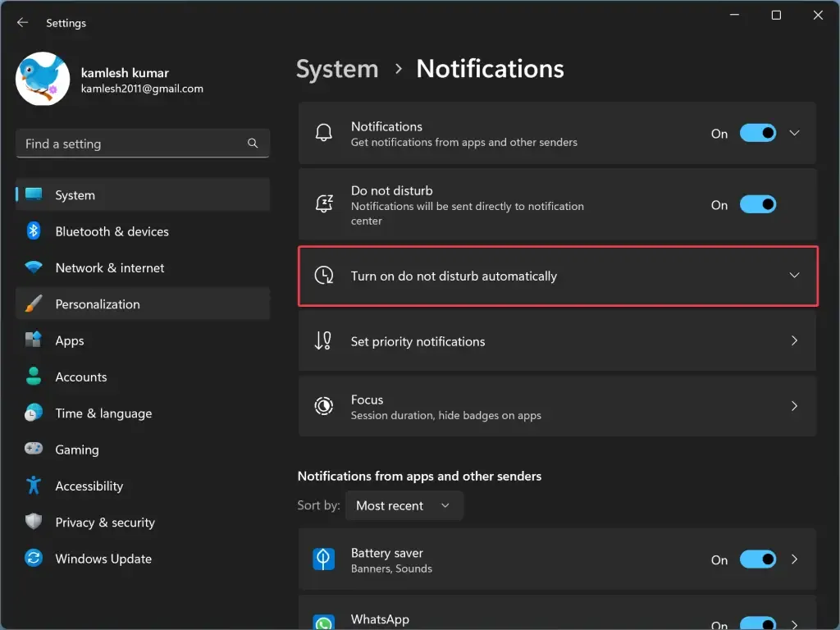Click the search magnifier icon

253,143
